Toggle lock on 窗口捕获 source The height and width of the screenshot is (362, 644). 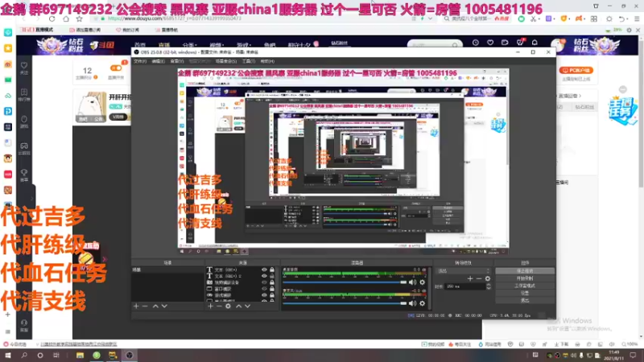pos(272,289)
